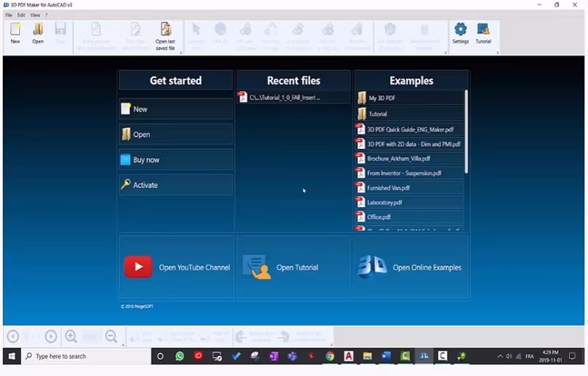Click the 3D PDF Maker taskbar icon
The height and width of the screenshot is (376, 588).
click(424, 356)
